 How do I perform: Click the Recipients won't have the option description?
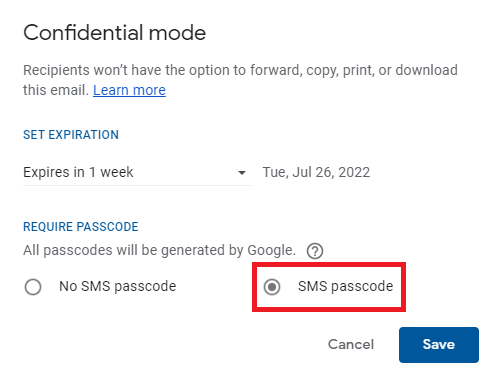[x=240, y=80]
